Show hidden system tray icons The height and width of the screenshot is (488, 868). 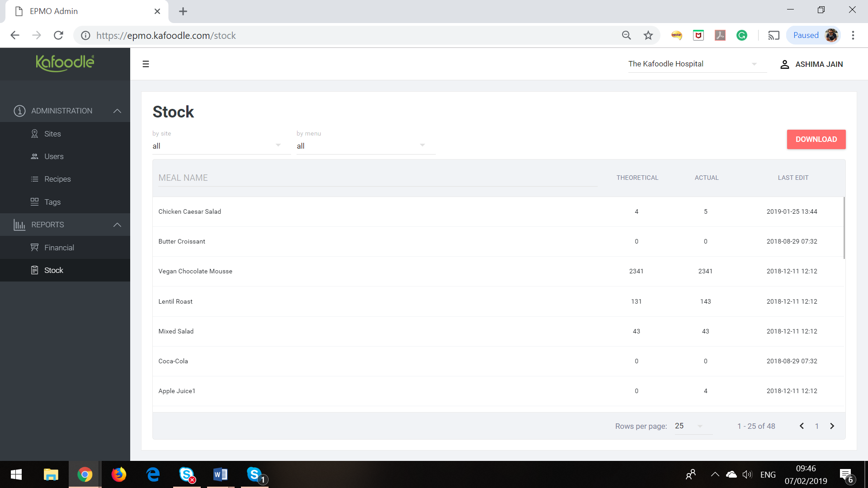(715, 474)
